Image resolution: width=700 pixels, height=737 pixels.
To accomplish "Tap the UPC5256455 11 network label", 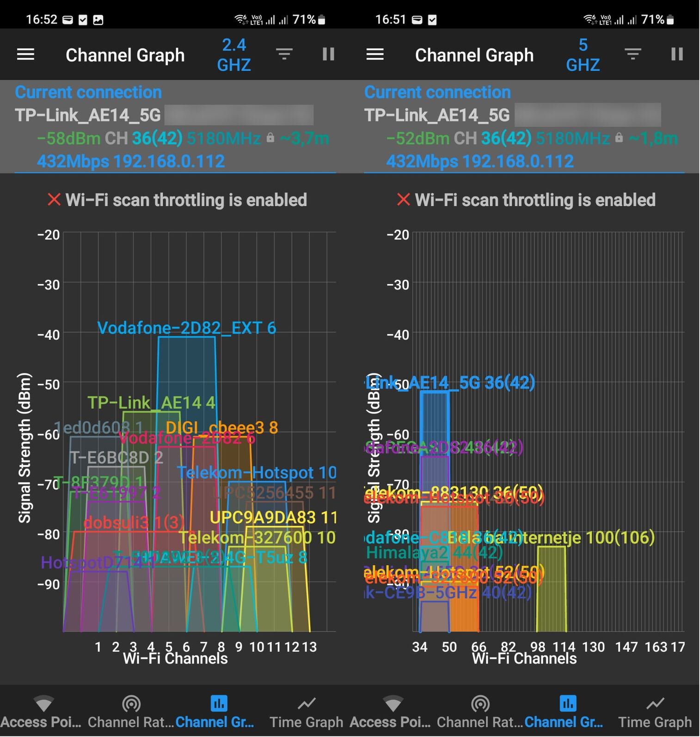I will (x=274, y=493).
